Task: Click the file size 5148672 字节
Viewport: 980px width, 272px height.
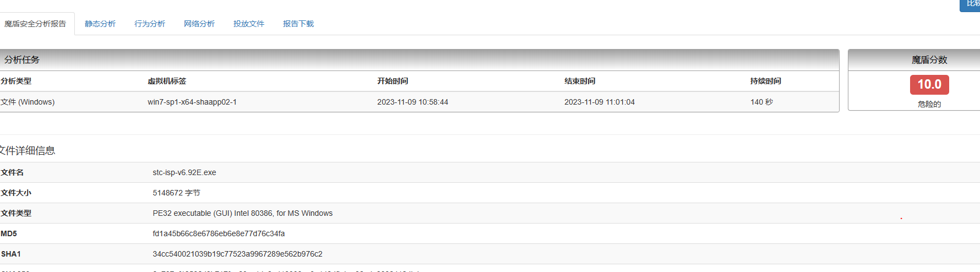Action: pos(176,193)
